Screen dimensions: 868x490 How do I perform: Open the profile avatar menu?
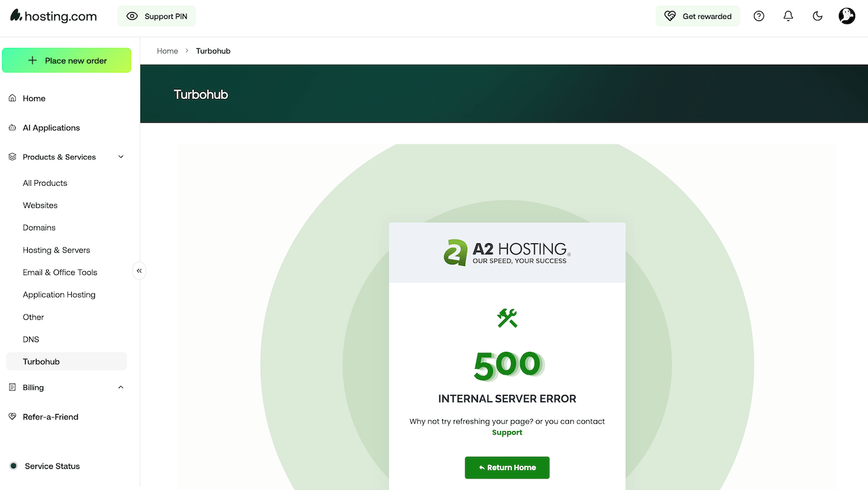(x=846, y=16)
